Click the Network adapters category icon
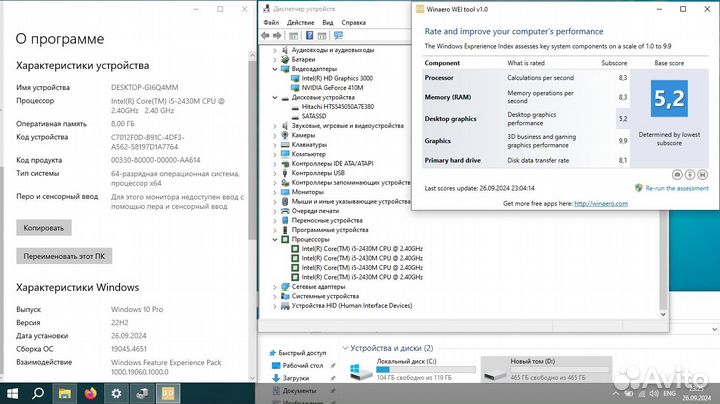The image size is (720, 404). [285, 286]
